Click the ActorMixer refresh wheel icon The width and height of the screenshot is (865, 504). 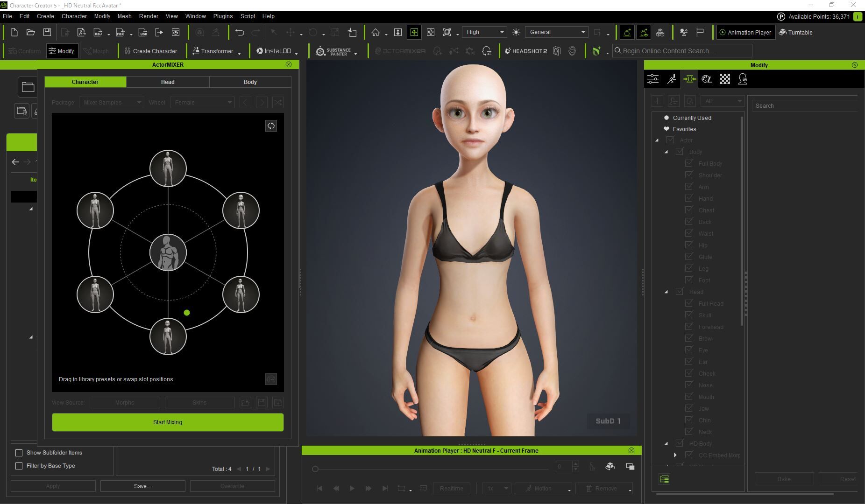(x=271, y=126)
